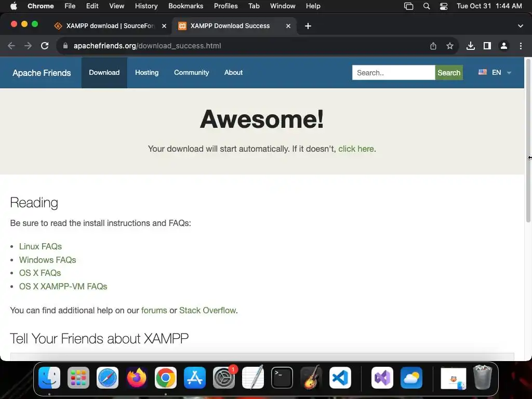Expand tab search chevron
Viewport: 532px width, 399px height.
[x=521, y=26]
